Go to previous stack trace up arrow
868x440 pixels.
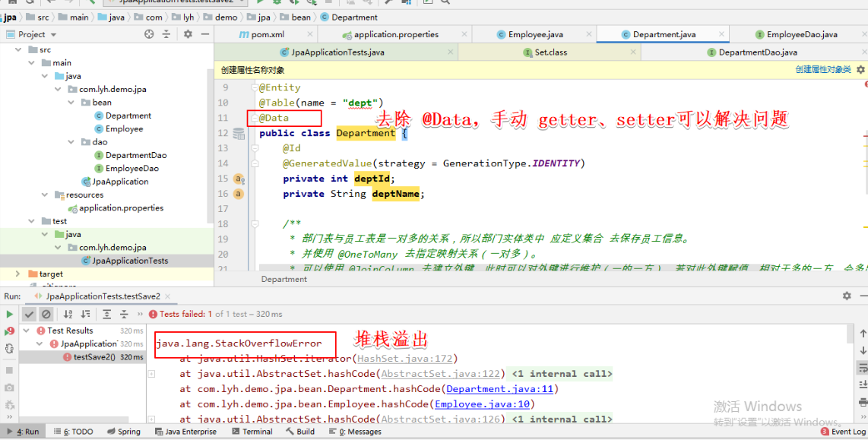coord(863,333)
